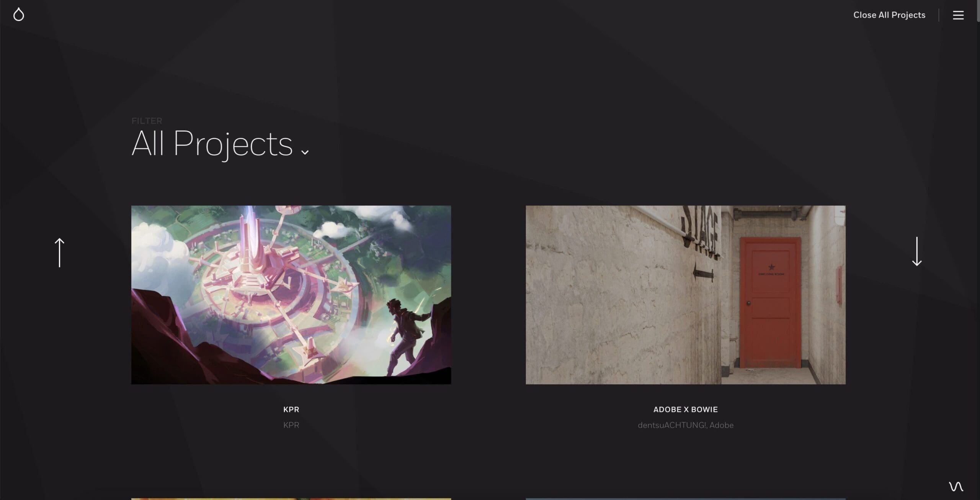
Task: Click the page scrollbar thumb
Action: [x=978, y=11]
